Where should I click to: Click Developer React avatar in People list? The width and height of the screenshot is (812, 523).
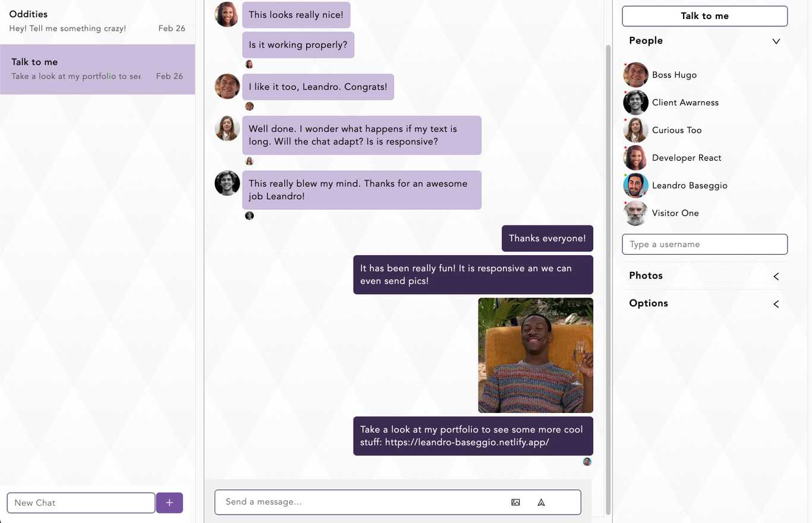coord(635,158)
